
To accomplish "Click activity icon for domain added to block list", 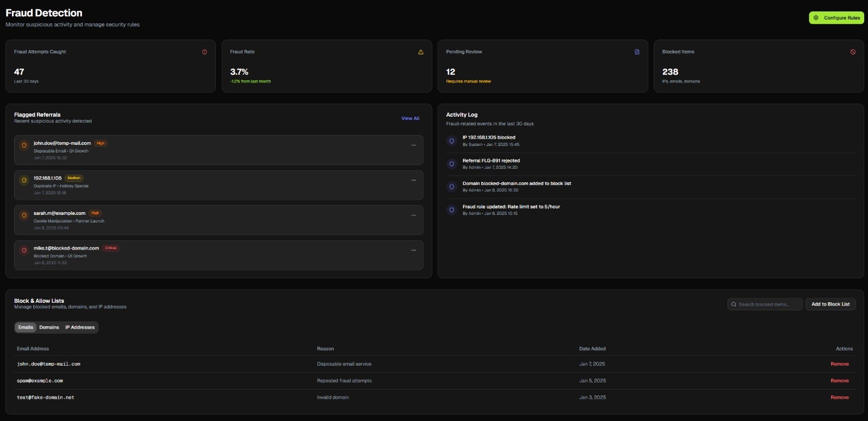I will point(451,187).
